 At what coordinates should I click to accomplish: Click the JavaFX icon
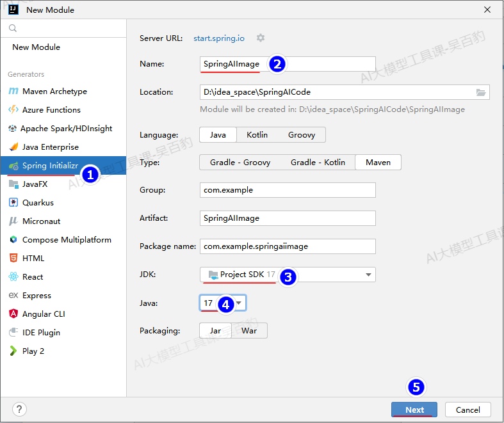(x=13, y=184)
